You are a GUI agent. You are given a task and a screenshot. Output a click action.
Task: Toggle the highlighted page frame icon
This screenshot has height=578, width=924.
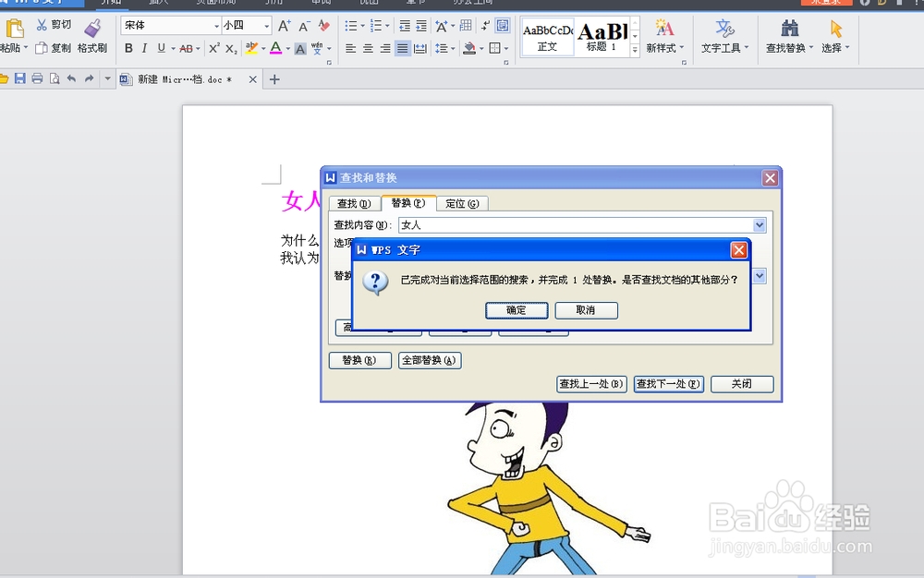pyautogui.click(x=503, y=25)
